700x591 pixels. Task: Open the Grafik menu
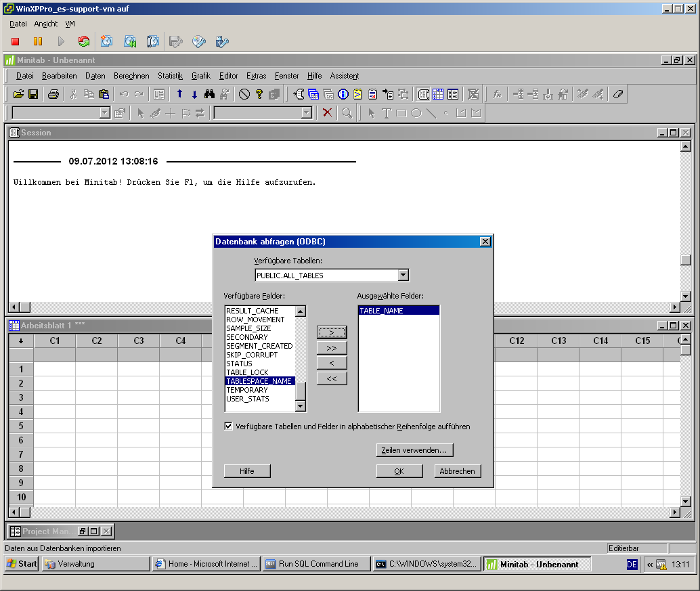[x=201, y=76]
